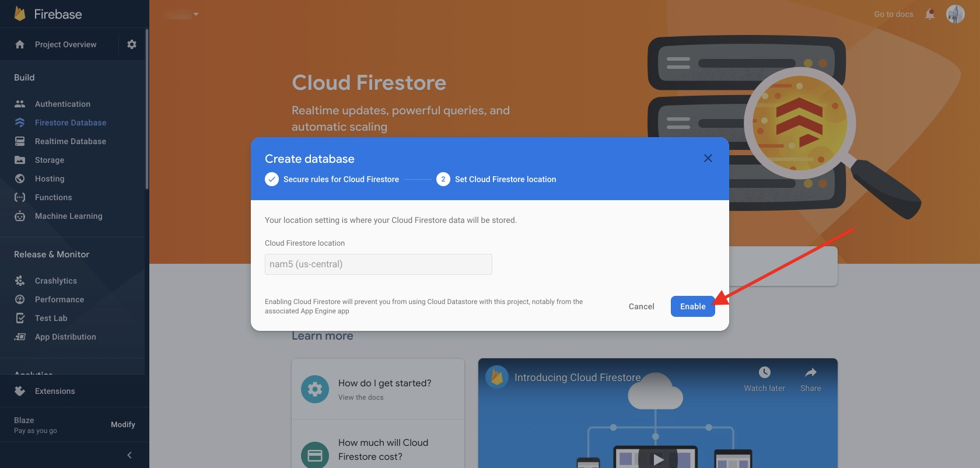This screenshot has height=468, width=980.
Task: Open Authentication in the Build menu
Action: click(62, 104)
